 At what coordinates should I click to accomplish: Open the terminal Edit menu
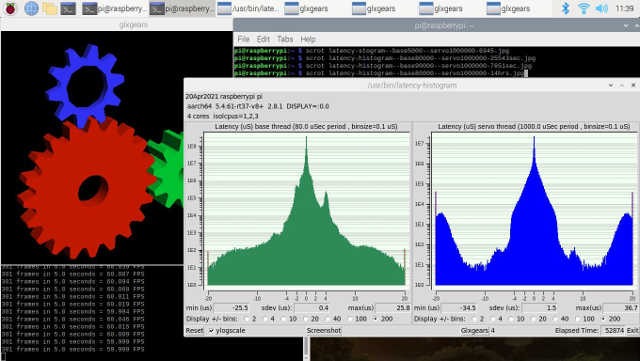[x=263, y=39]
